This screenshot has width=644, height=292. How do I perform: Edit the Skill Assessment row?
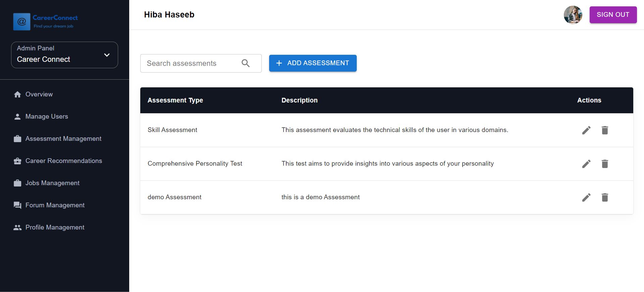pos(586,130)
